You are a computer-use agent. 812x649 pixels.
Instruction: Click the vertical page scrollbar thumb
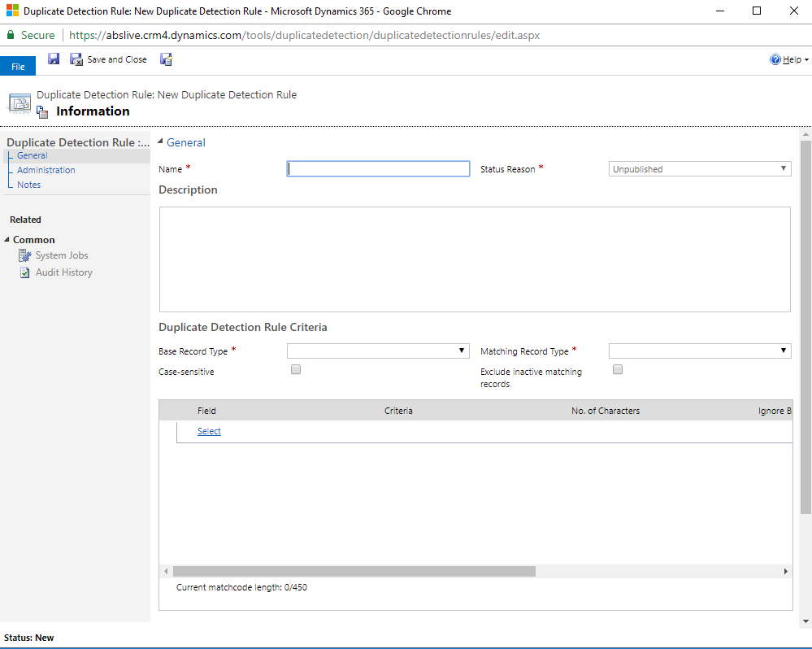(x=805, y=328)
